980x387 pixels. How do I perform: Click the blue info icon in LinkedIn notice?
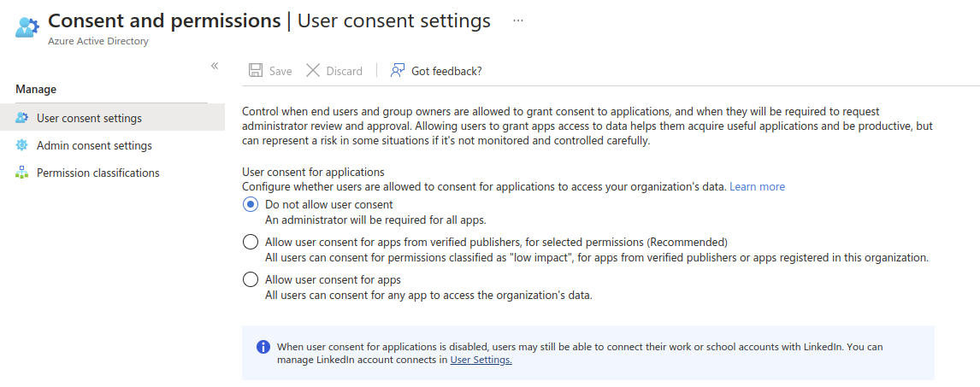(x=263, y=347)
